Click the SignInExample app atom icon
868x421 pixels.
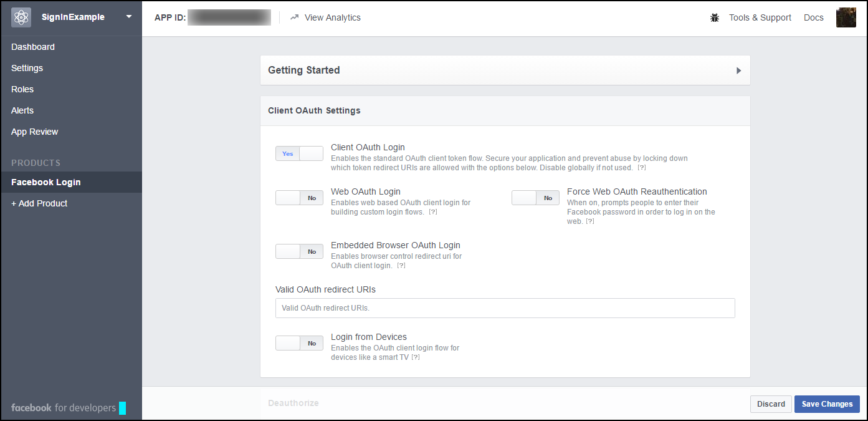tap(21, 17)
